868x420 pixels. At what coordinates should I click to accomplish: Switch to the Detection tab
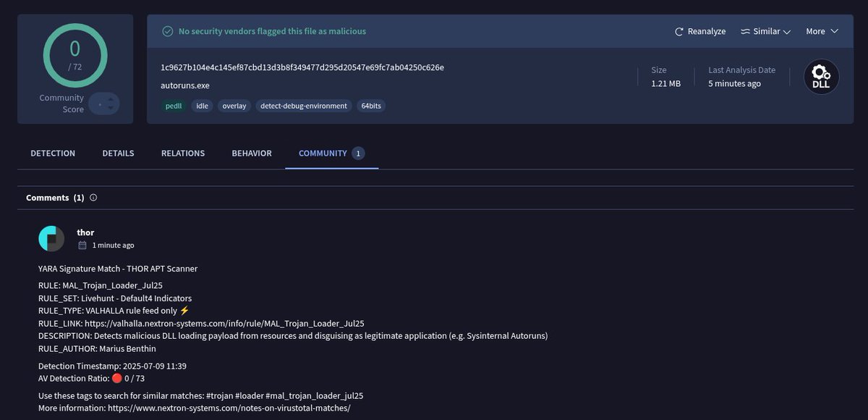click(53, 154)
